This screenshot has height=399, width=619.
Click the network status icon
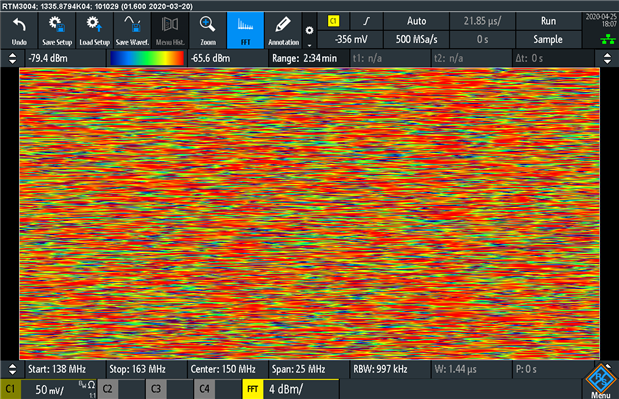tap(608, 39)
